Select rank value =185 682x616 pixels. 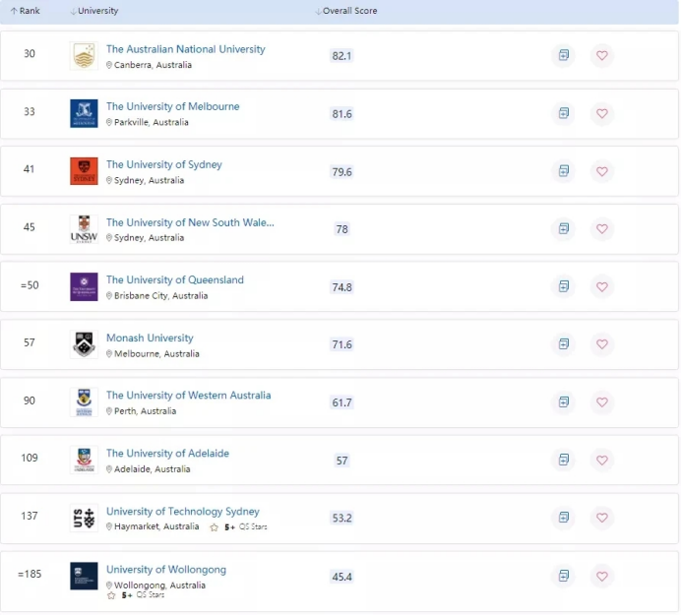30,575
